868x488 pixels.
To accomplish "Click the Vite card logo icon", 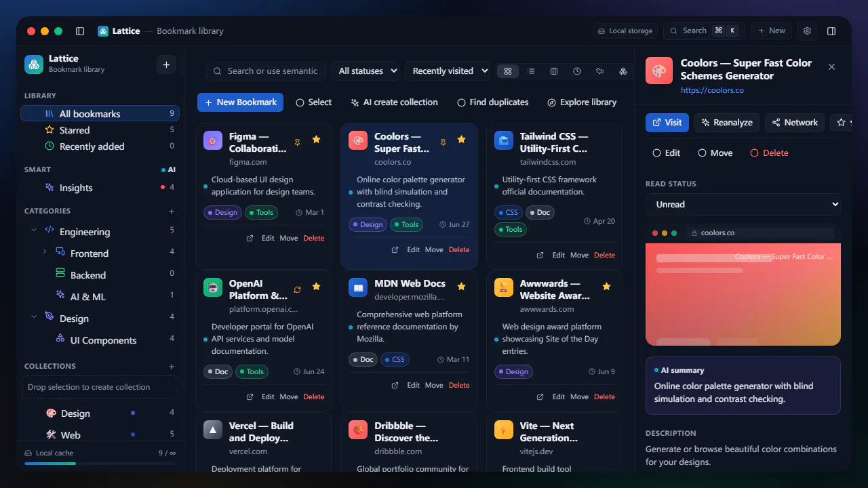I will 504,430.
